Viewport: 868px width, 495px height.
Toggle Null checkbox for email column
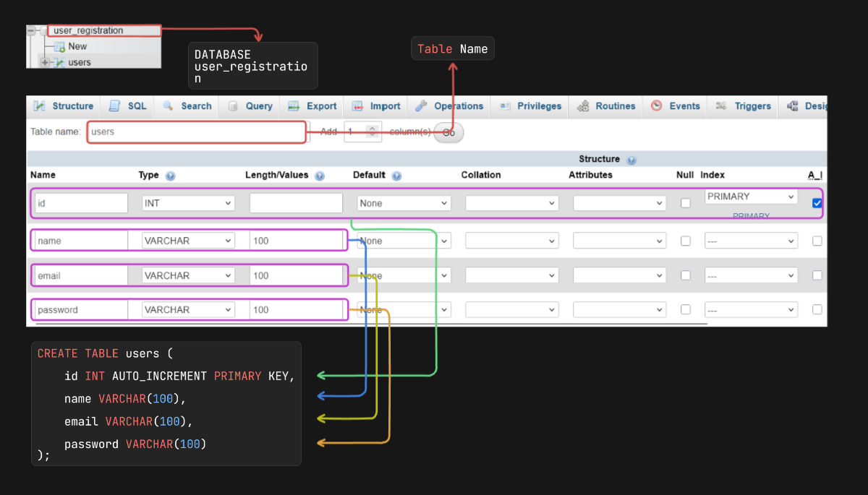(x=686, y=275)
